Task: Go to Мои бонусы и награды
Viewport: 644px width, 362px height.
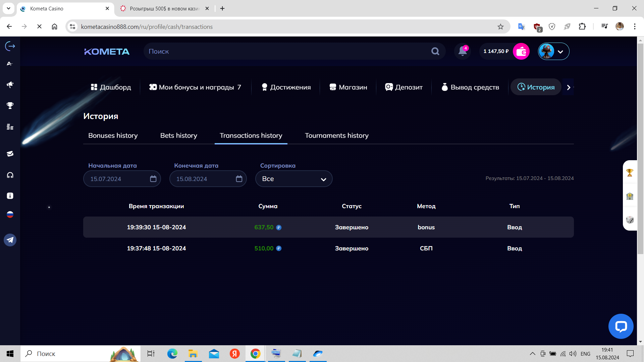Action: (x=195, y=87)
